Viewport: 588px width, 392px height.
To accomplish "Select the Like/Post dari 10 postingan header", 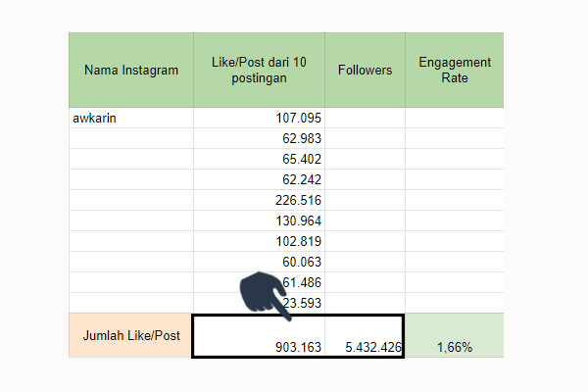I will [259, 71].
